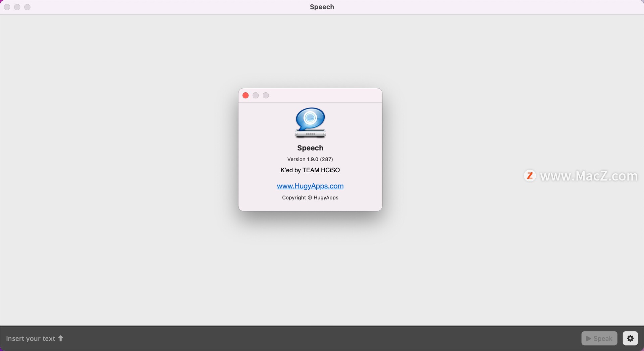Open settings with the gear icon
Image resolution: width=644 pixels, height=351 pixels.
coord(630,338)
